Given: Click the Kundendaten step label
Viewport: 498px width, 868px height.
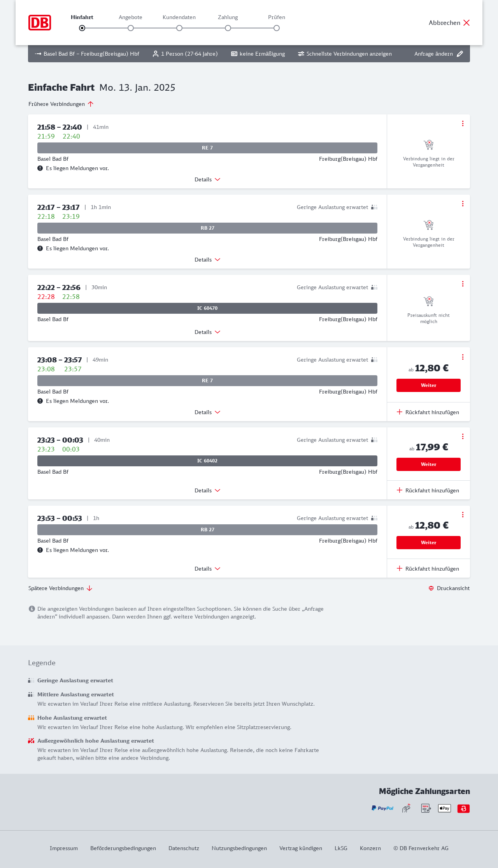Looking at the screenshot, I should (x=179, y=17).
